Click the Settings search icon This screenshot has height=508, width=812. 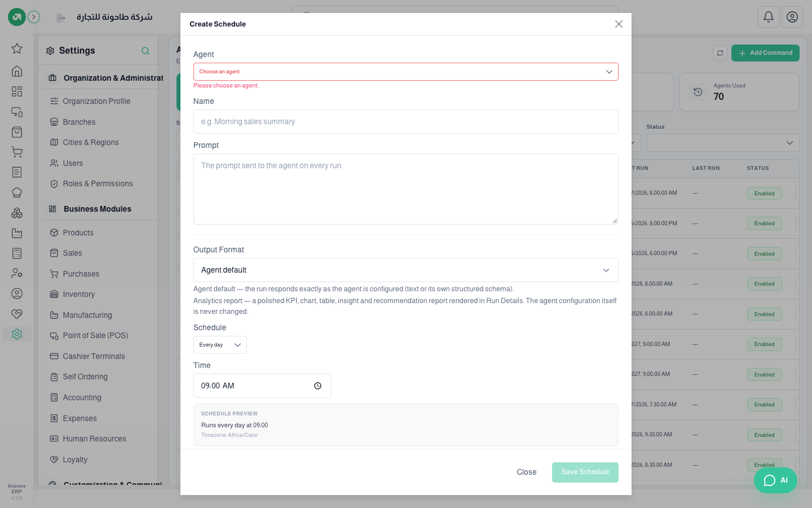[145, 51]
